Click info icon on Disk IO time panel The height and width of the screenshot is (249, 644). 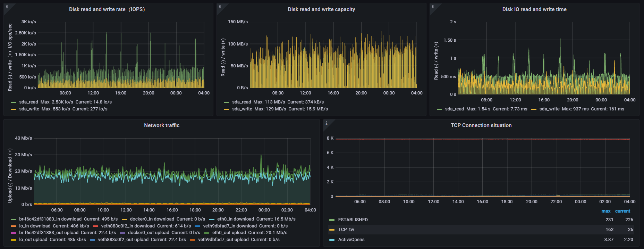tap(433, 7)
